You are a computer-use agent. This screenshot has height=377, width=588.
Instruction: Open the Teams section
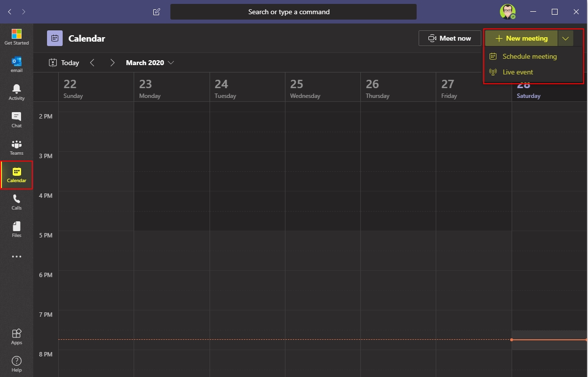coord(17,147)
